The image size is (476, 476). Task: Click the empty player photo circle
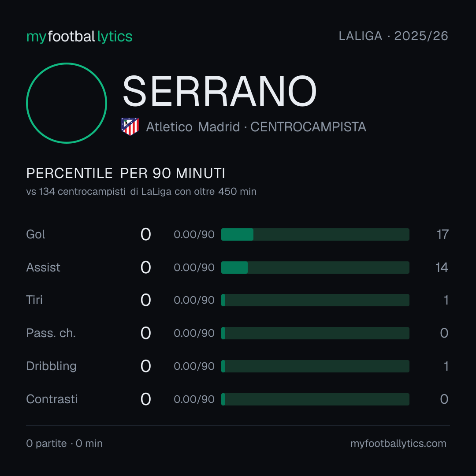[67, 103]
